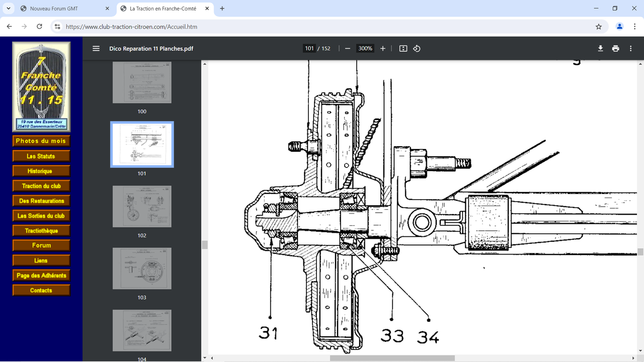Viewport: 644px width, 362px height.
Task: Print the PDF document
Action: (615, 48)
